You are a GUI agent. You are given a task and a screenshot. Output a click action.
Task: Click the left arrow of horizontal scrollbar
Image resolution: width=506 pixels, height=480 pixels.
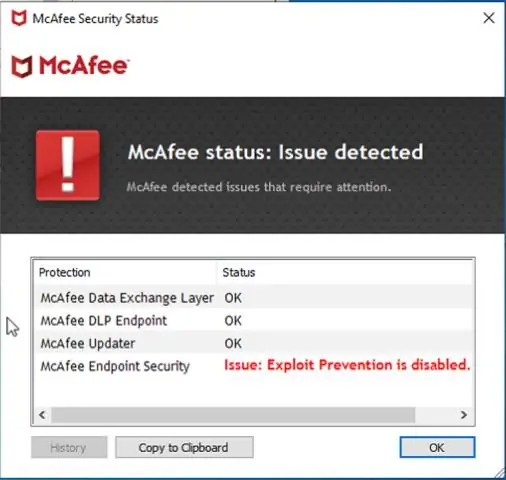click(42, 415)
